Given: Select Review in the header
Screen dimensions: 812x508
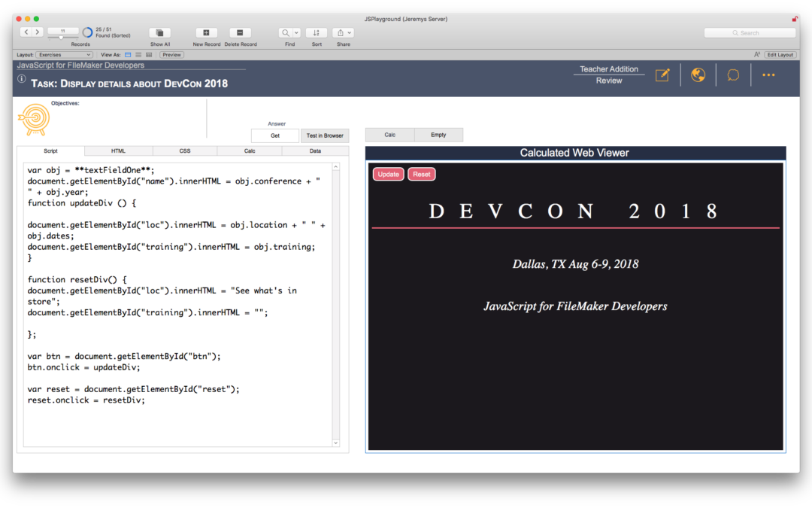Looking at the screenshot, I should 609,81.
